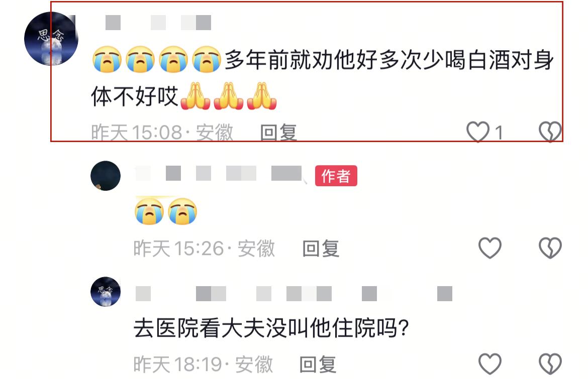Tap the first commenter's blurred username
This screenshot has height=379, width=588.
coord(158,23)
